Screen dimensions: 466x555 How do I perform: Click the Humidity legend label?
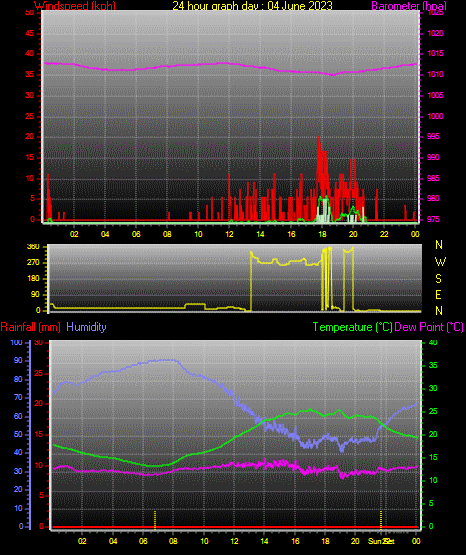[x=86, y=327]
